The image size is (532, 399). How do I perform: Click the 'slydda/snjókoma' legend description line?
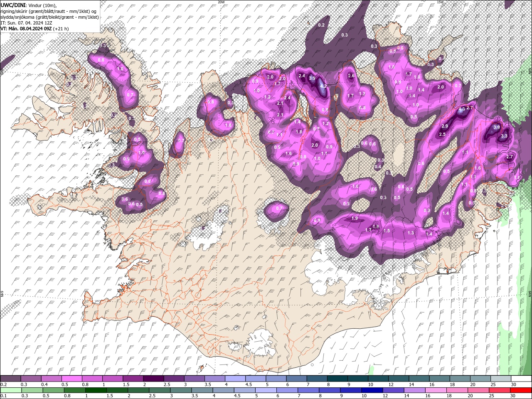point(49,17)
